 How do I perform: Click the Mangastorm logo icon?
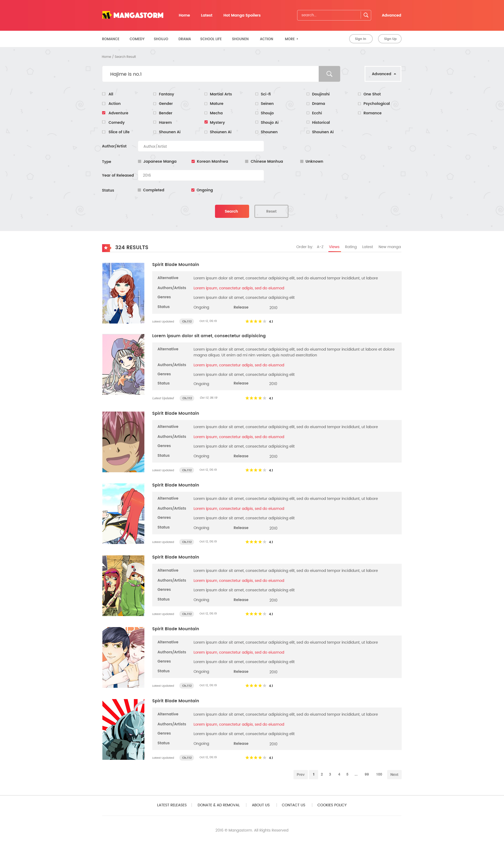tap(107, 15)
